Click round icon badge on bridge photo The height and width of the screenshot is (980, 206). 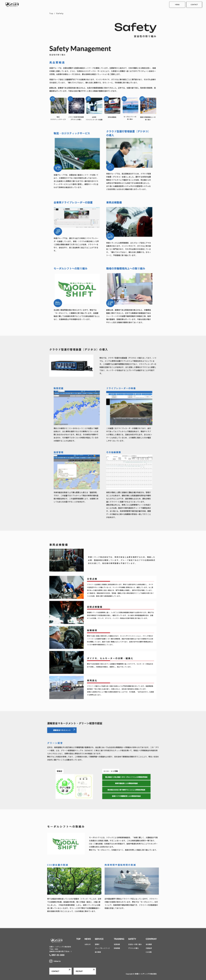(x=57, y=168)
